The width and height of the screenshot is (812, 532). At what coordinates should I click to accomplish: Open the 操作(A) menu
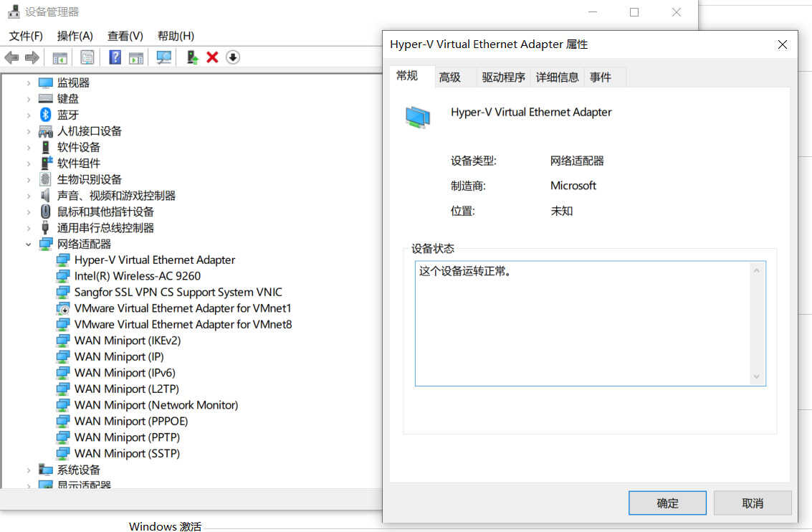[x=75, y=36]
